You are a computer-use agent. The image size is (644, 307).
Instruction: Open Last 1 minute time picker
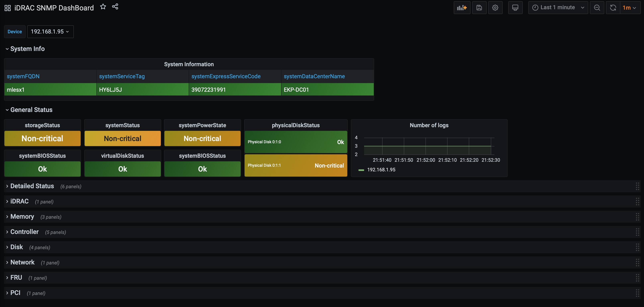tap(558, 7)
